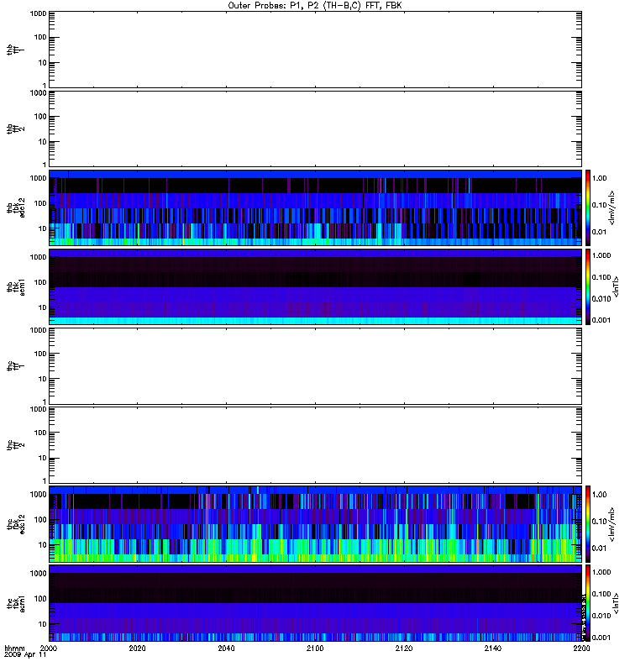Click the 2100 time axis label
The width and height of the screenshot is (630, 672).
[315, 648]
